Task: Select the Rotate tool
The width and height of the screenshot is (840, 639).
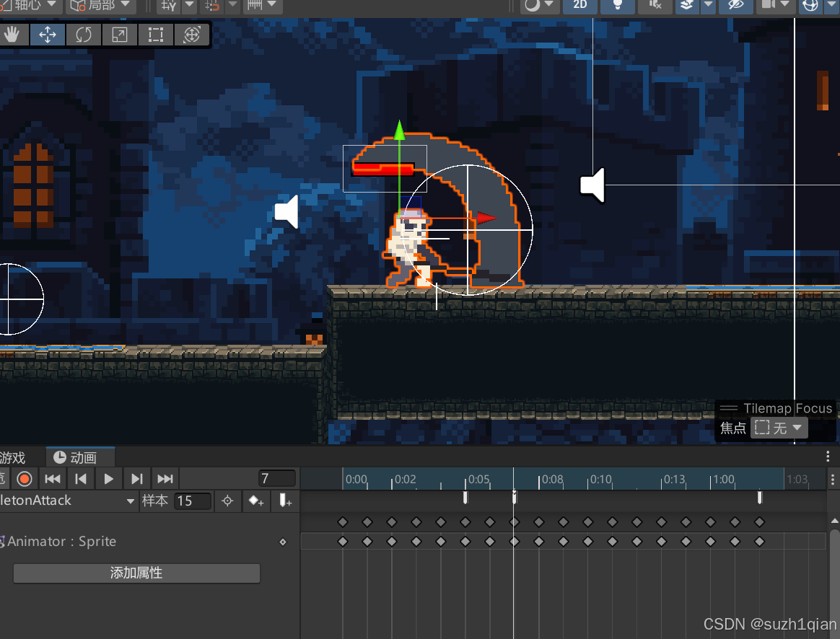Action: point(84,35)
